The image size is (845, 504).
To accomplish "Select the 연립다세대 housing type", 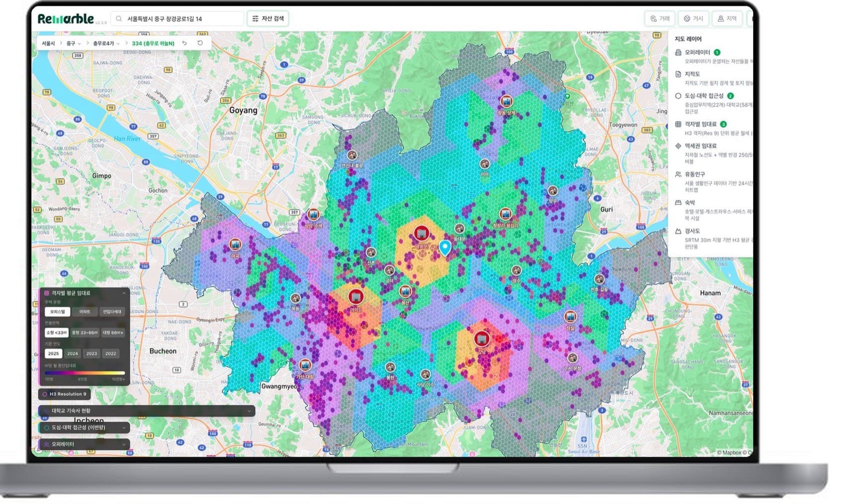I will pos(112,312).
